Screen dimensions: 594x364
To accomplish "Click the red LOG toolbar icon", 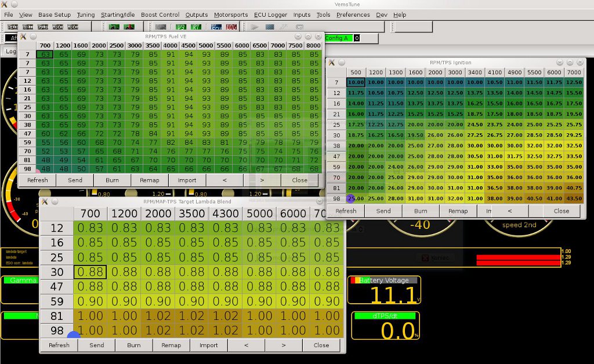I will point(231,27).
